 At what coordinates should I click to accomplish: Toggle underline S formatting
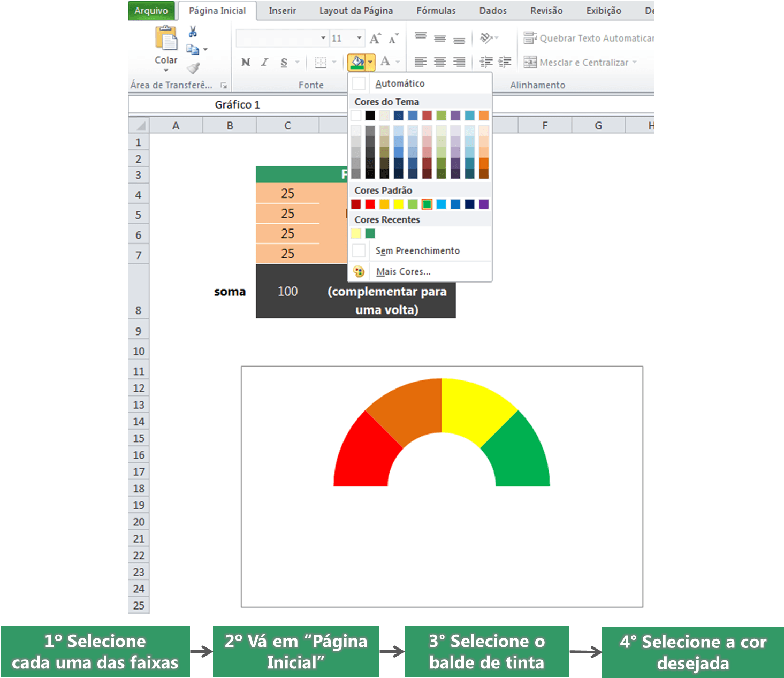pos(284,62)
